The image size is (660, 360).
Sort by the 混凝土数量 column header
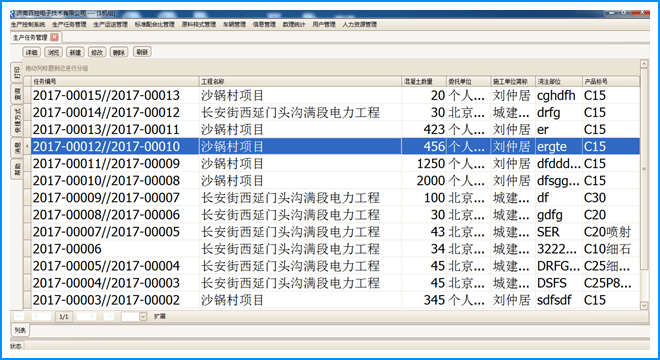424,81
